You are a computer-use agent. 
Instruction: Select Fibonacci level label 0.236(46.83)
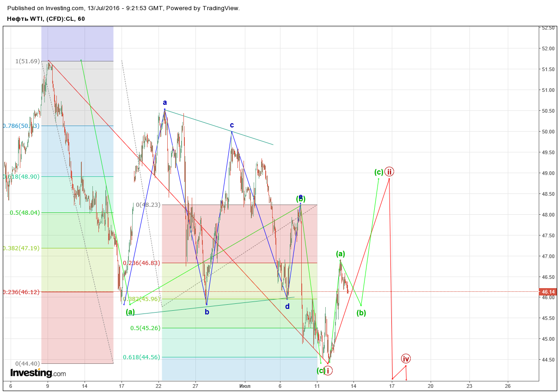point(142,263)
